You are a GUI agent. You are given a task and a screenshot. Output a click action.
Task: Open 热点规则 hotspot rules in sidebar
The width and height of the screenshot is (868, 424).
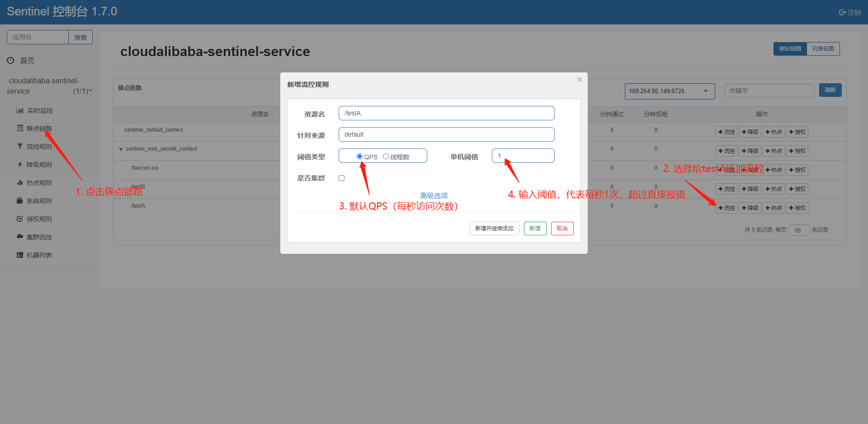click(34, 183)
